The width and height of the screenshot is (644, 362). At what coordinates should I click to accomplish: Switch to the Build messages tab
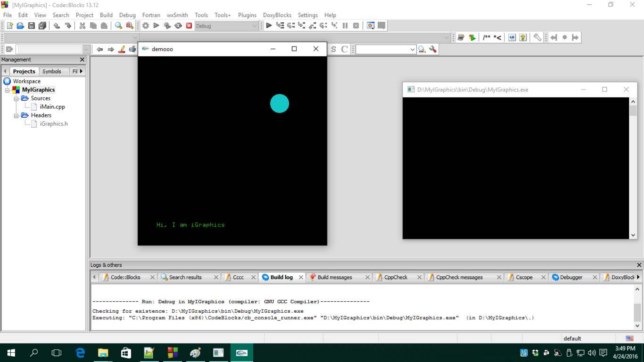click(334, 277)
